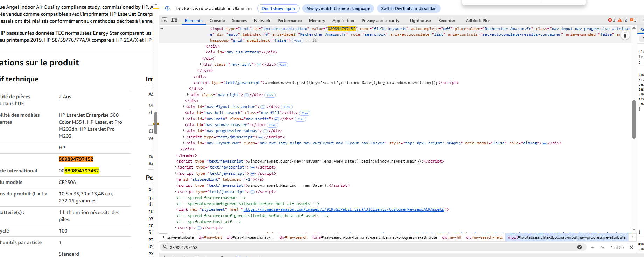644x257 pixels.
Task: Click Switch DevTools to Ukrainian button
Action: (409, 8)
